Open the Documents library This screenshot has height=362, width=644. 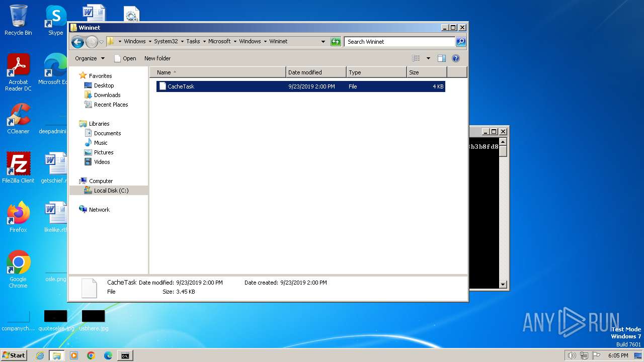[107, 133]
